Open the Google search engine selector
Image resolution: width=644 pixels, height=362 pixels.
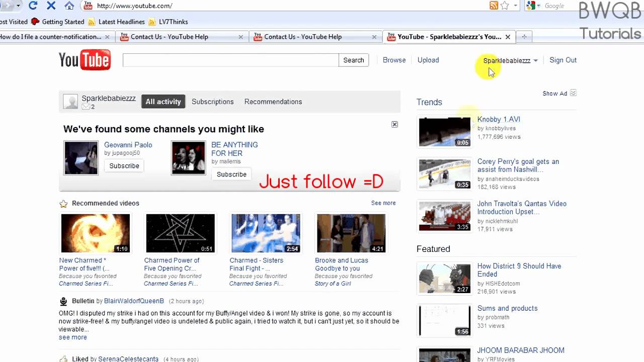tap(533, 6)
